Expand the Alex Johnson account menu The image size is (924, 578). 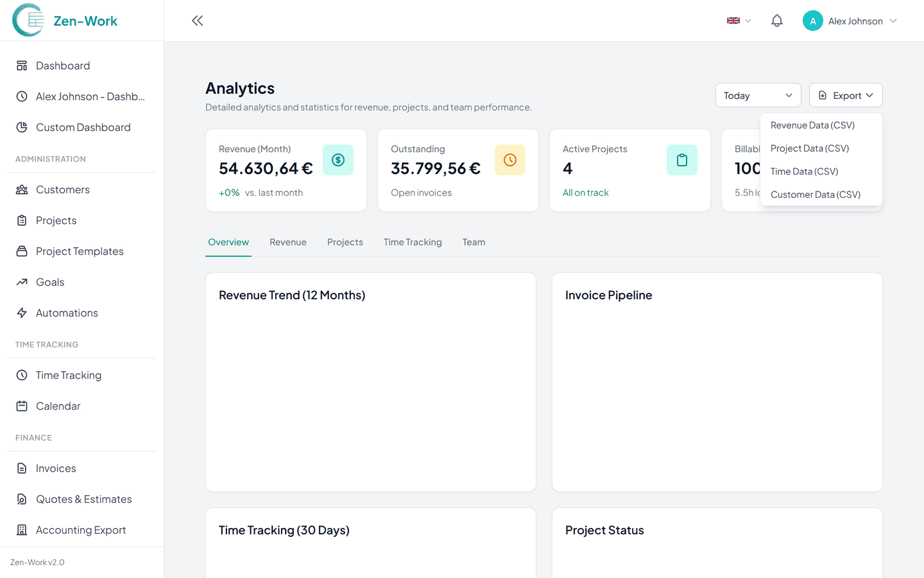(x=850, y=20)
